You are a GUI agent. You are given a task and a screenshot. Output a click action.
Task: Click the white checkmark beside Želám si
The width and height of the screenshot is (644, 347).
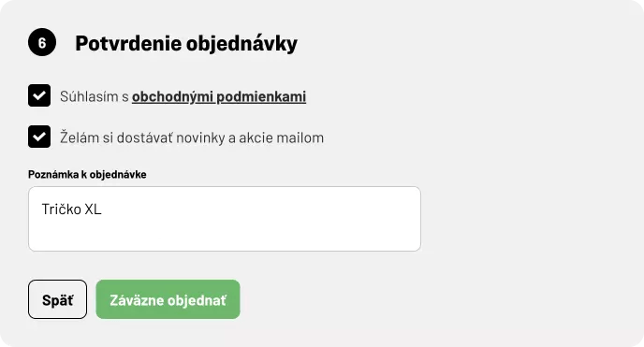click(39, 137)
